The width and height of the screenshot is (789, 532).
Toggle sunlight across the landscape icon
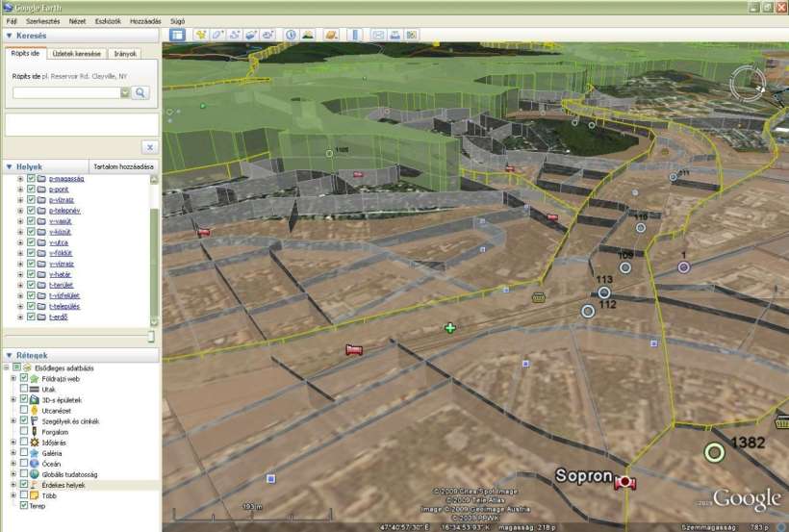(x=308, y=35)
